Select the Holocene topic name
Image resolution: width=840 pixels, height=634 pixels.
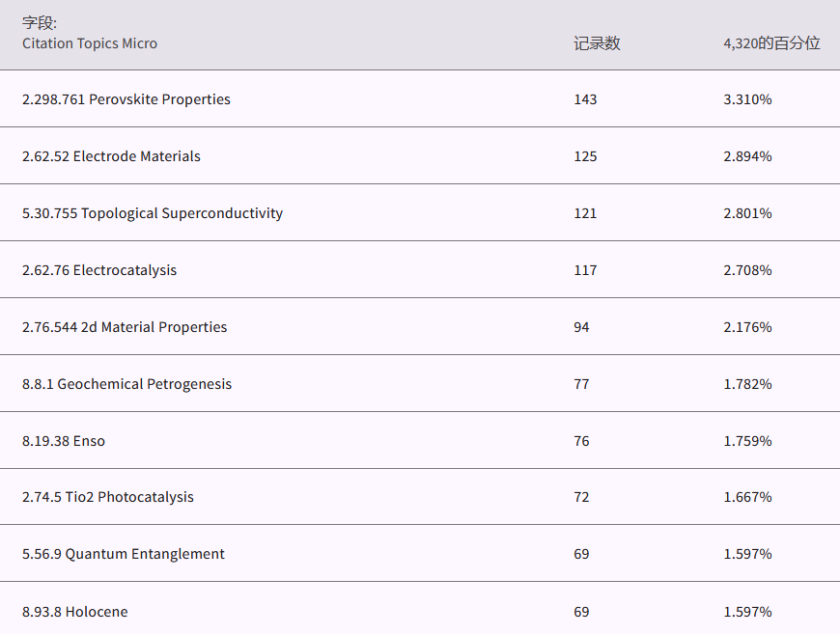point(75,612)
